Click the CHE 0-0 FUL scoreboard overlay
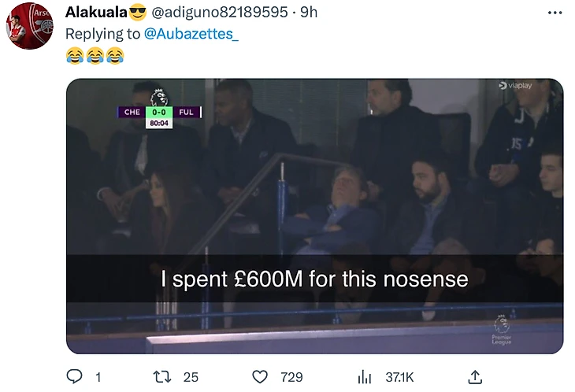 pyautogui.click(x=159, y=112)
